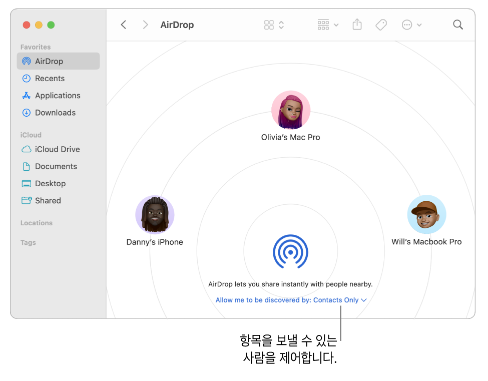Screen dimensions: 488x381
Task: Click the Tags section header in sidebar
Action: (28, 243)
